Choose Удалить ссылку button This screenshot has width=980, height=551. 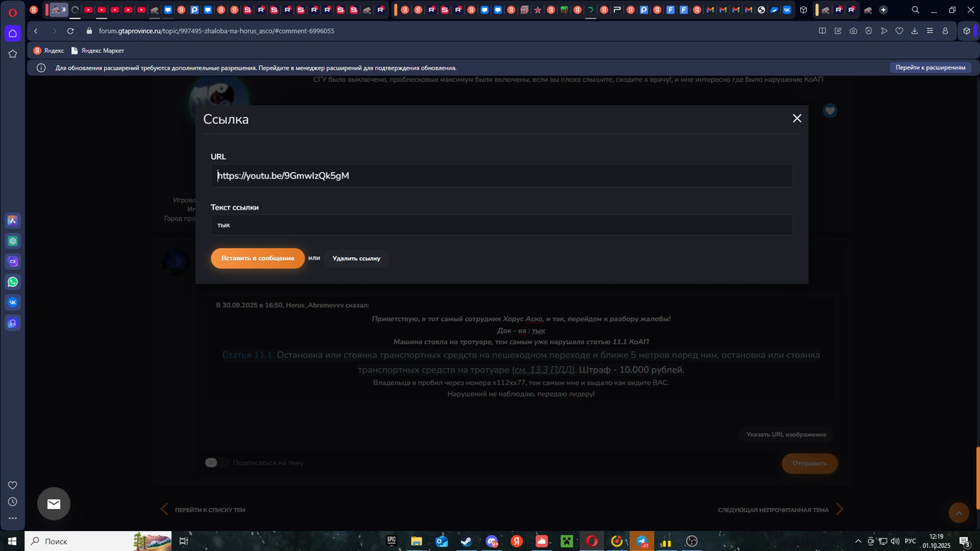point(356,259)
